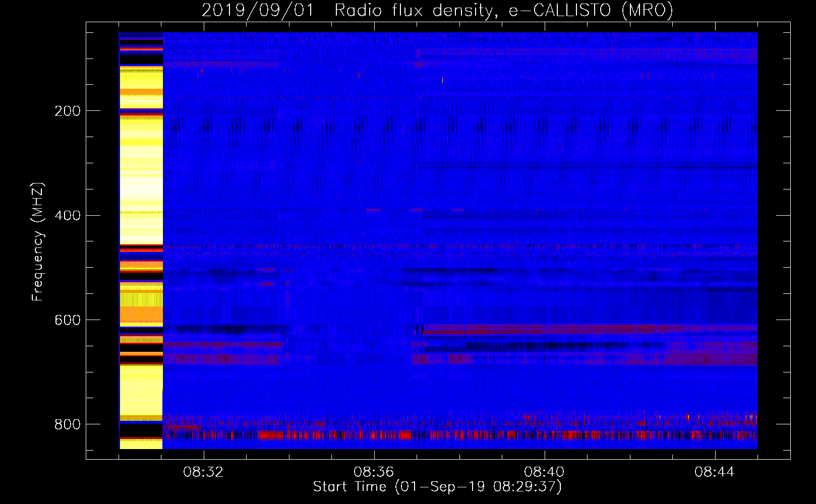Click the 08:36 time tick label

[x=374, y=472]
